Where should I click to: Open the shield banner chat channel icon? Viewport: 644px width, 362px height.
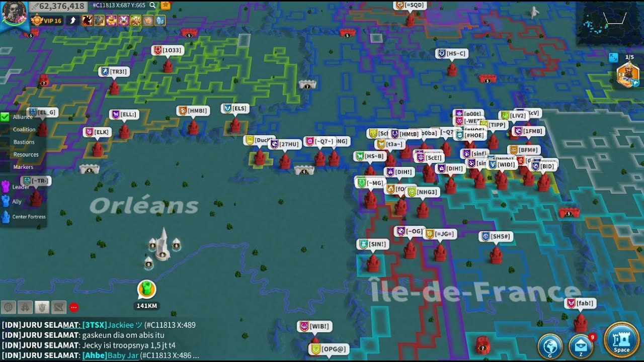(42, 307)
